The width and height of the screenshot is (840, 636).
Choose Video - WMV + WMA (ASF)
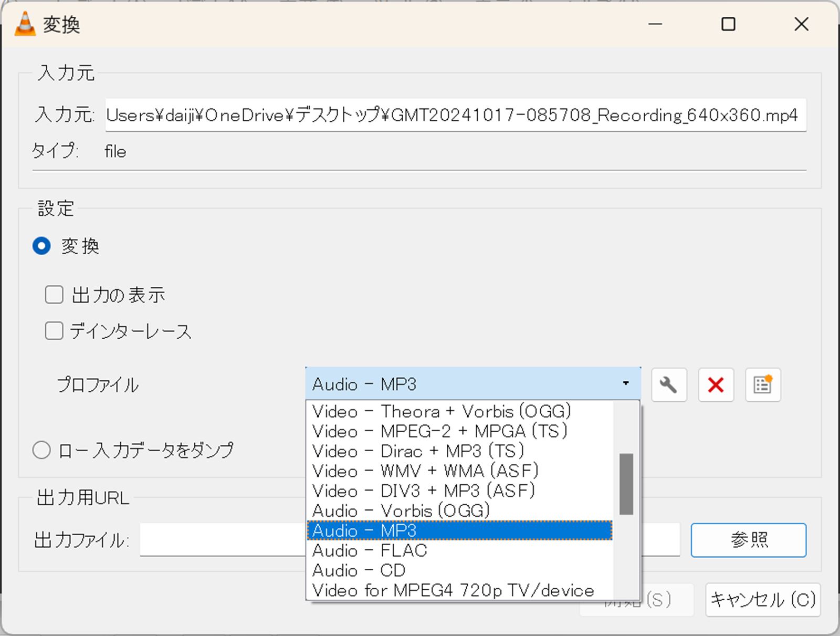point(459,471)
